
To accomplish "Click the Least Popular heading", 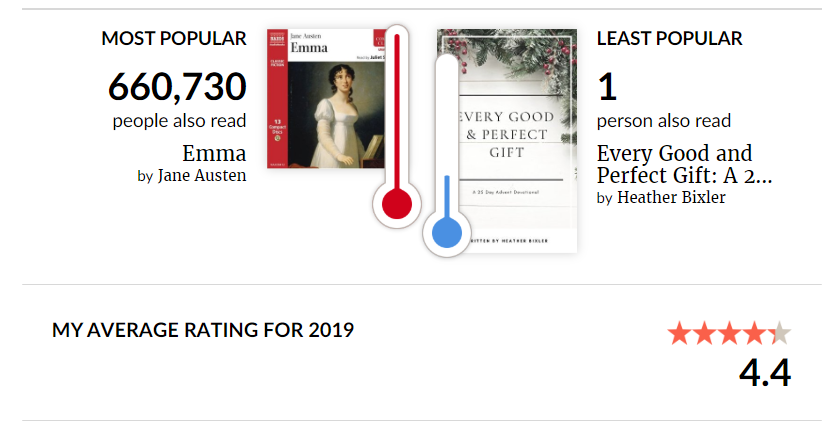I will pos(669,39).
